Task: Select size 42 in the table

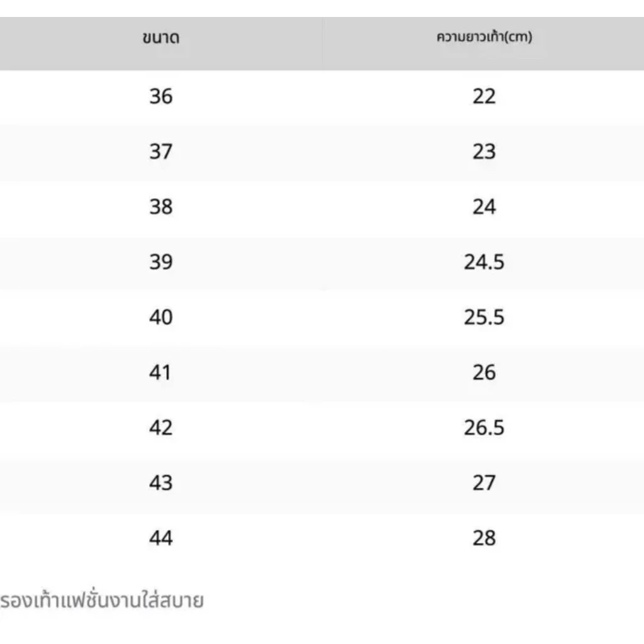Action: click(161, 428)
